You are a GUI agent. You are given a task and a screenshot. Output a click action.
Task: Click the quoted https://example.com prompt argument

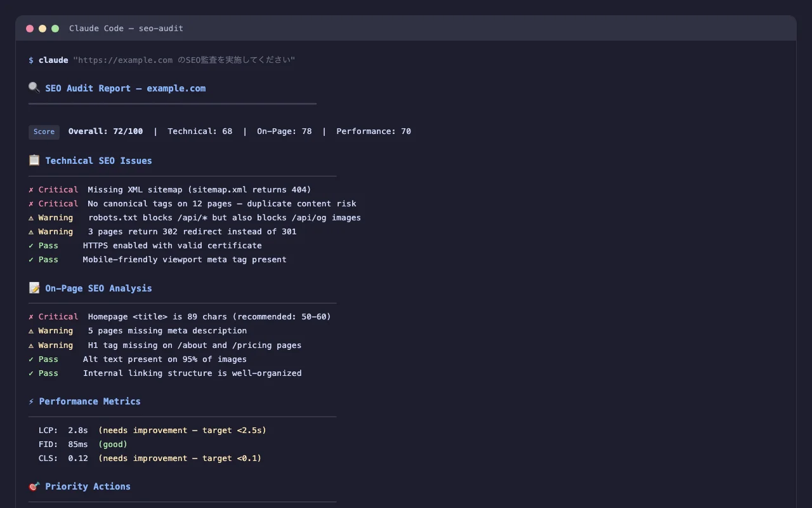[x=184, y=60]
